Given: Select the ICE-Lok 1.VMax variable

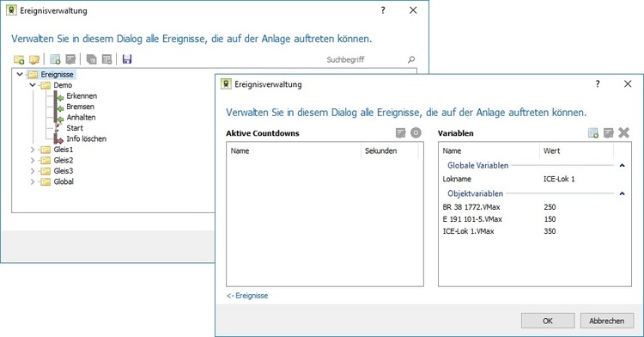Looking at the screenshot, I should (468, 231).
